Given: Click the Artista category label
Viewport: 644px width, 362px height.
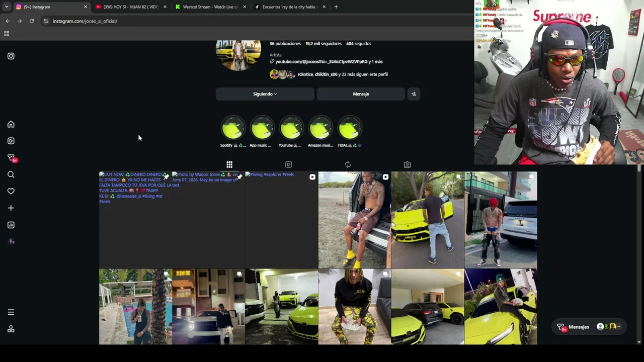Looking at the screenshot, I should 276,55.
